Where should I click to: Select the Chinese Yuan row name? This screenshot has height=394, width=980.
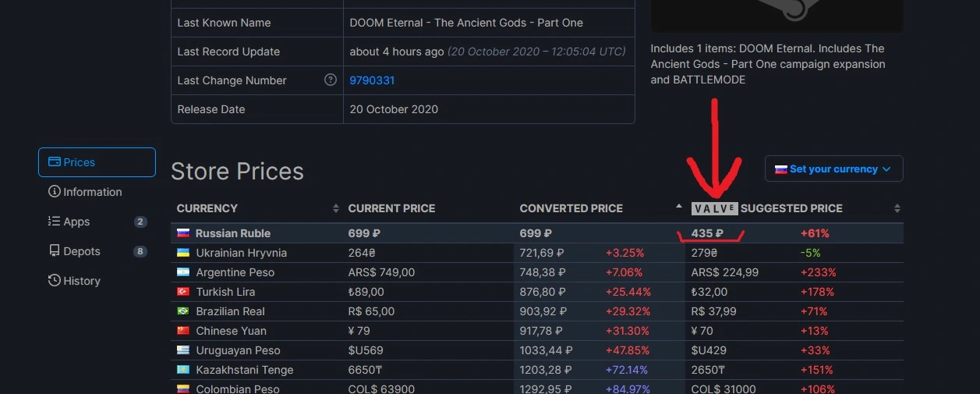point(231,331)
